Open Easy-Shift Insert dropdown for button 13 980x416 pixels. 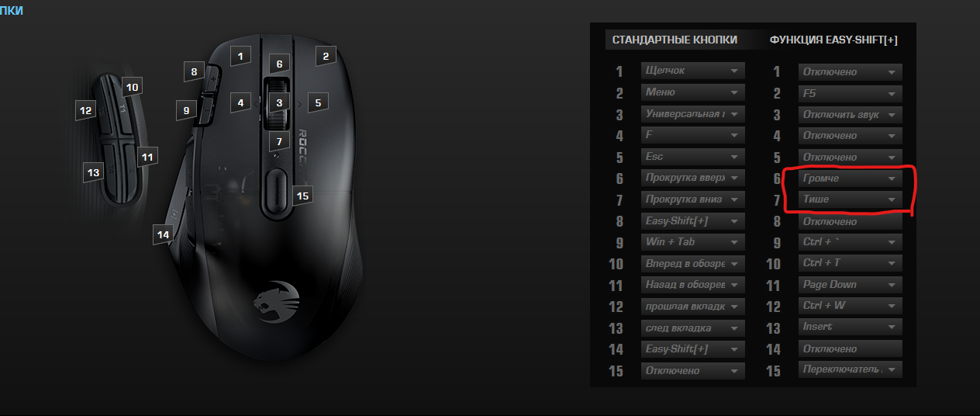coord(851,328)
